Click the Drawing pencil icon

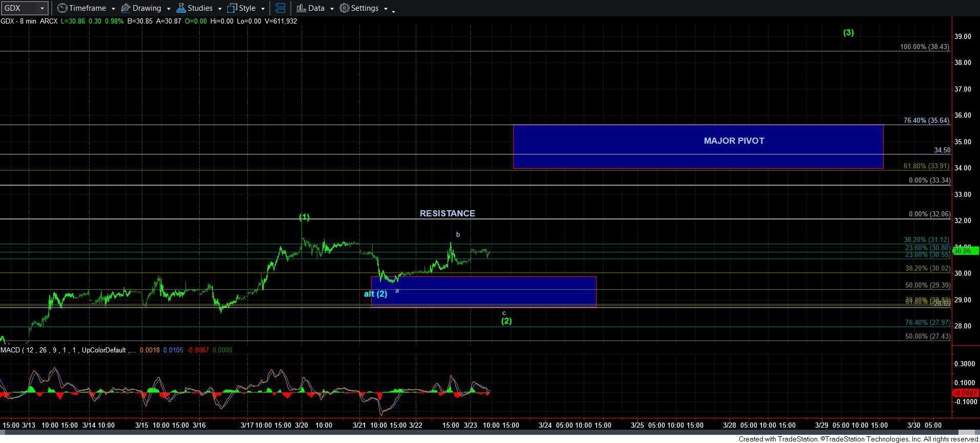pos(125,8)
